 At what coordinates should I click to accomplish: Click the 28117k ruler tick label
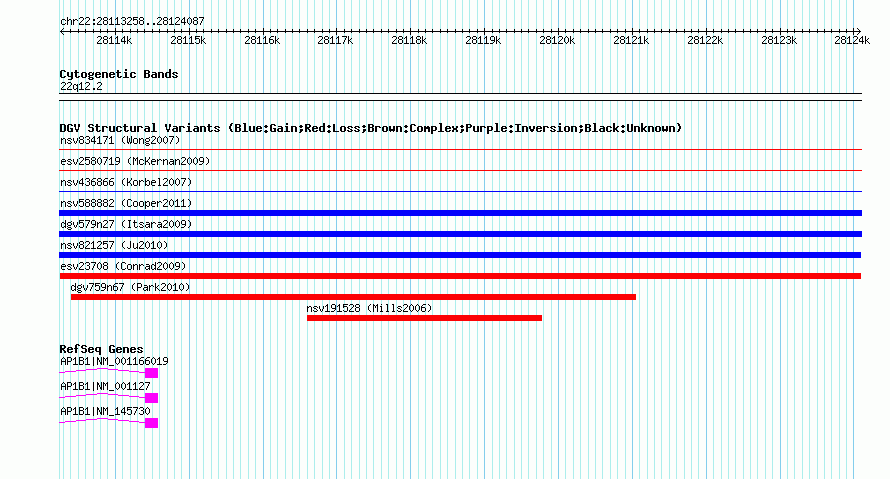click(335, 40)
